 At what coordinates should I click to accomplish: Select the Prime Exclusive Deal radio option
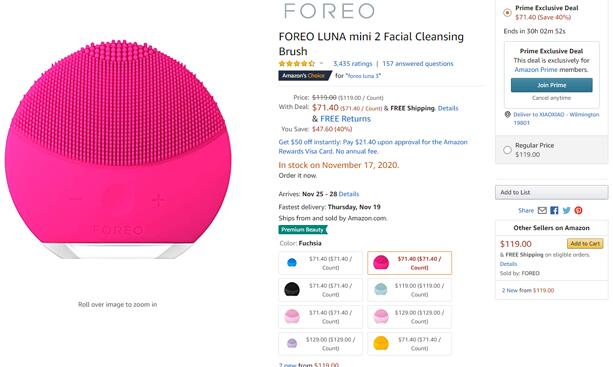pos(507,13)
